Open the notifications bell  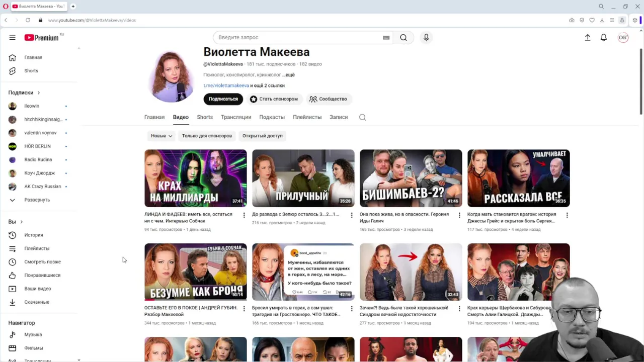coord(604,37)
